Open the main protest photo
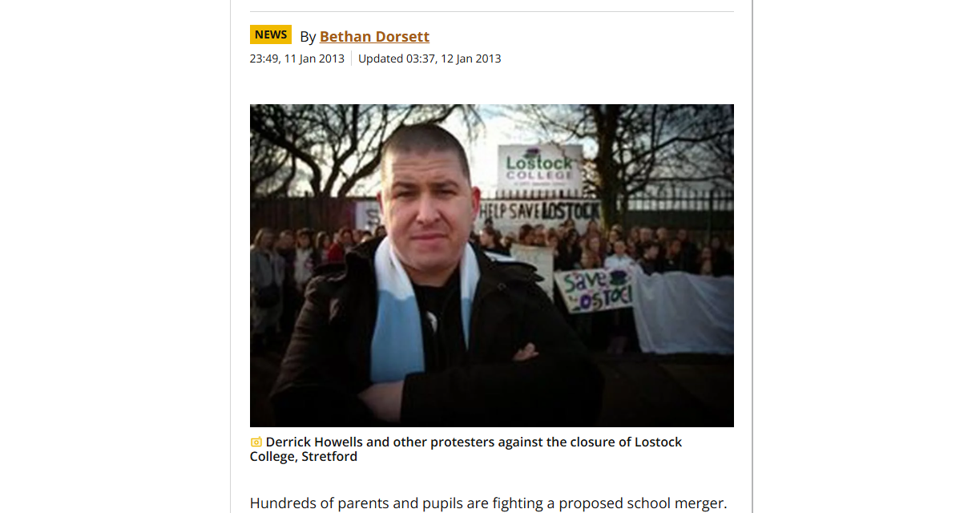Viewport: 980px width, 513px height. (492, 265)
